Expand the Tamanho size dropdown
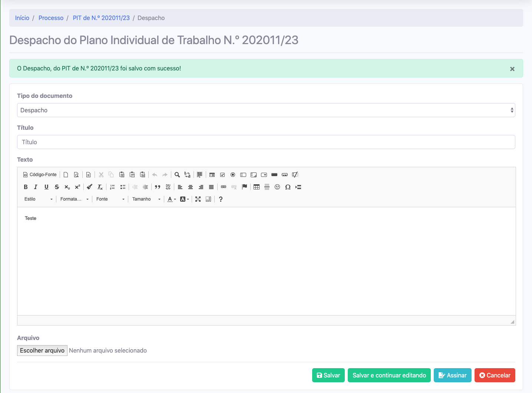Image resolution: width=532 pixels, height=393 pixels. pyautogui.click(x=146, y=199)
